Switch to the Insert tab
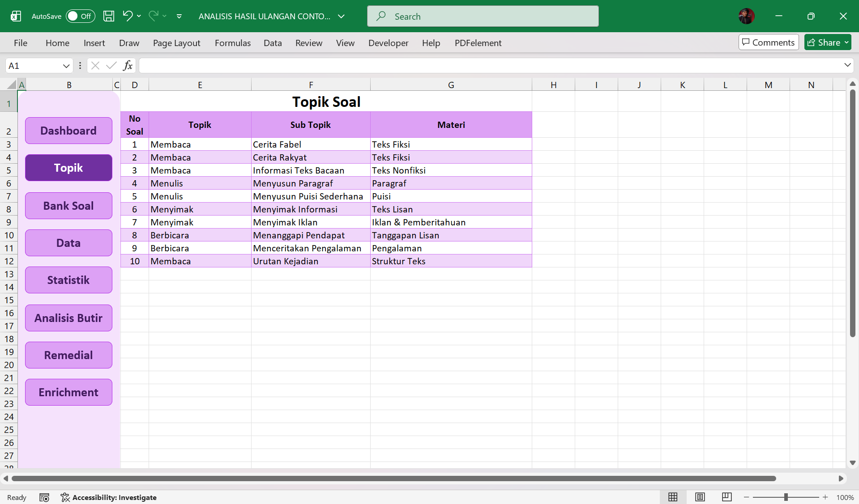 pyautogui.click(x=94, y=43)
